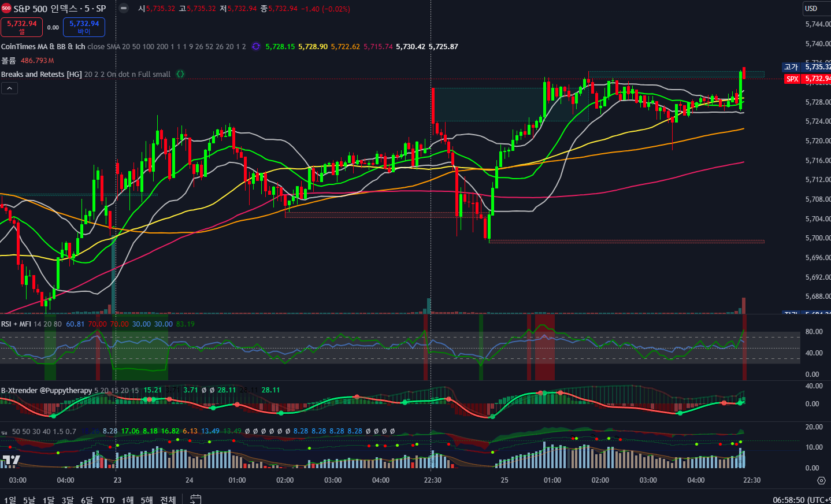
Task: Click the market status indicator beside the symbol
Action: point(124,9)
